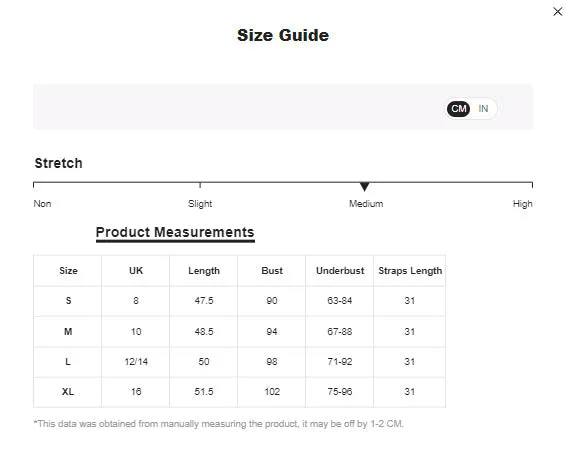The height and width of the screenshot is (460, 566).
Task: Click the Straps Length column header
Action: coord(410,271)
